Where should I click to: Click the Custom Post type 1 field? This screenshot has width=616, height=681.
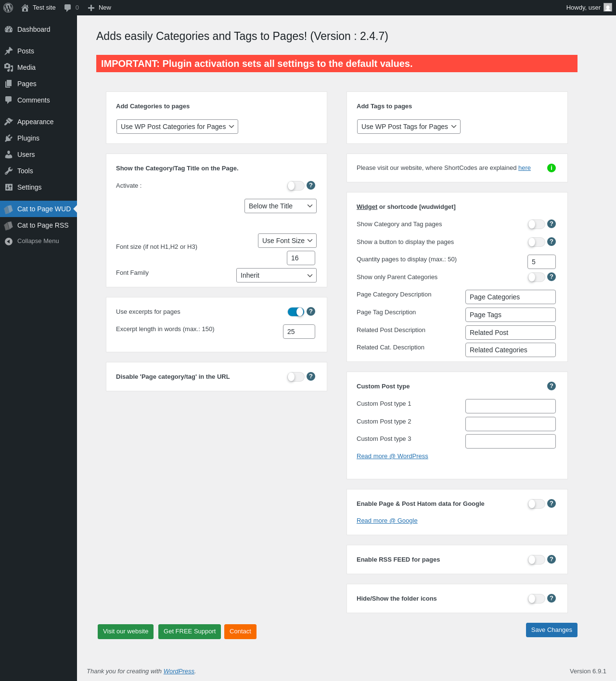[x=510, y=406]
